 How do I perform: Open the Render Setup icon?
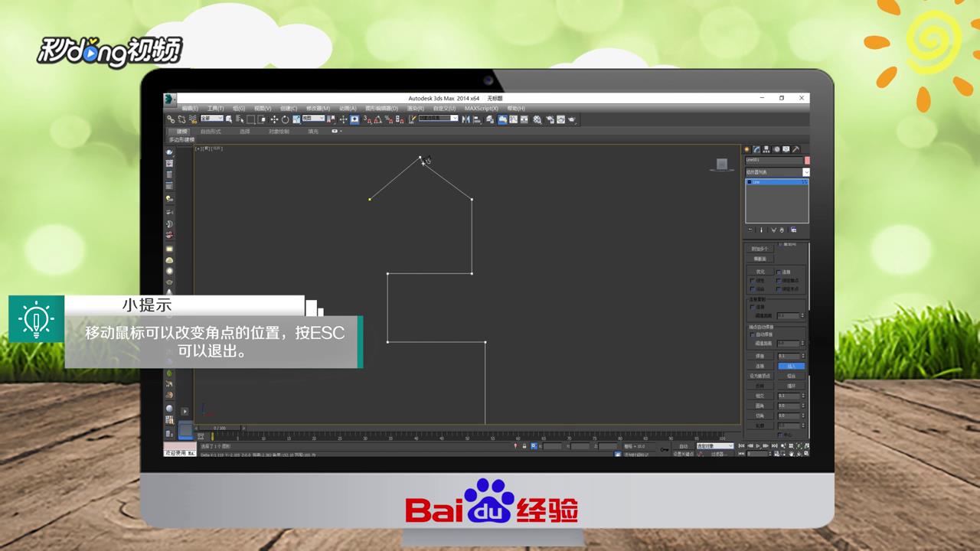click(549, 119)
